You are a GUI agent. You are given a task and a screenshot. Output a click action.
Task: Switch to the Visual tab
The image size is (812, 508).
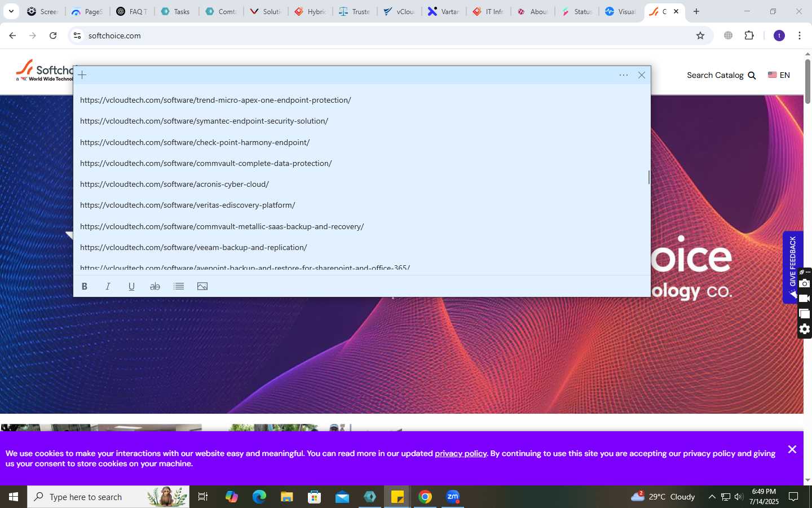pyautogui.click(x=621, y=11)
